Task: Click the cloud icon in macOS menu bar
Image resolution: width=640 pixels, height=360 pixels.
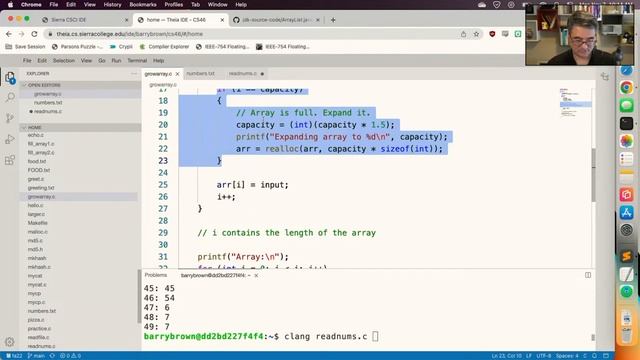Action: pos(482,5)
